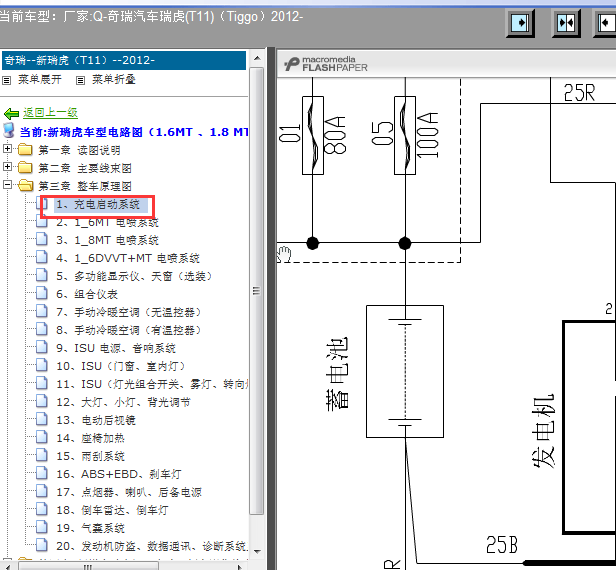Click the tree panel horizontal scrollbar thumb
The width and height of the screenshot is (616, 570).
pyautogui.click(x=88, y=566)
